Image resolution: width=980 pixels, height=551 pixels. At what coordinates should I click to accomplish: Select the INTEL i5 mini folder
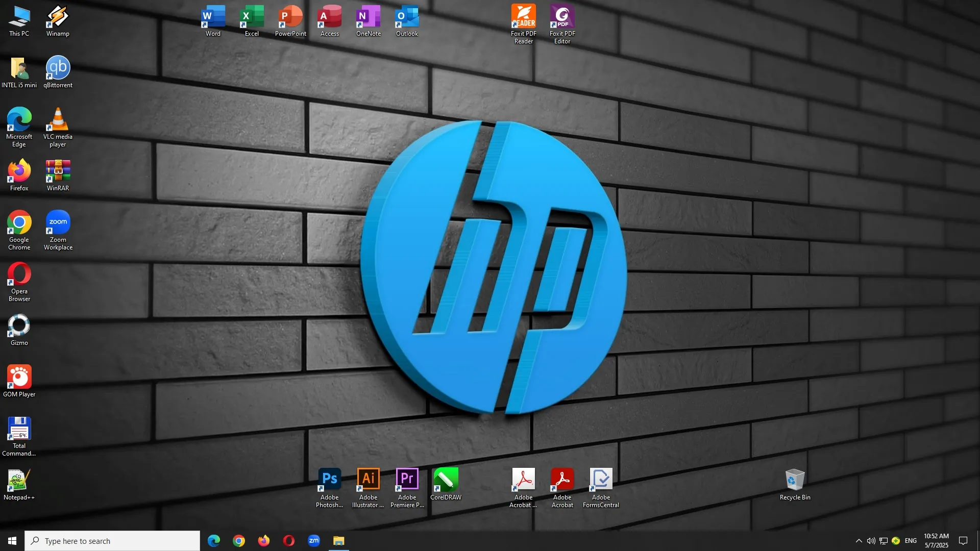(x=19, y=73)
